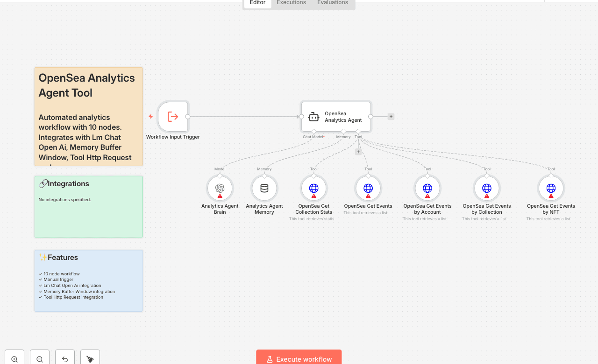This screenshot has height=364, width=598.
Task: Open OpenSea Get Events by Account node
Action: coord(427,188)
